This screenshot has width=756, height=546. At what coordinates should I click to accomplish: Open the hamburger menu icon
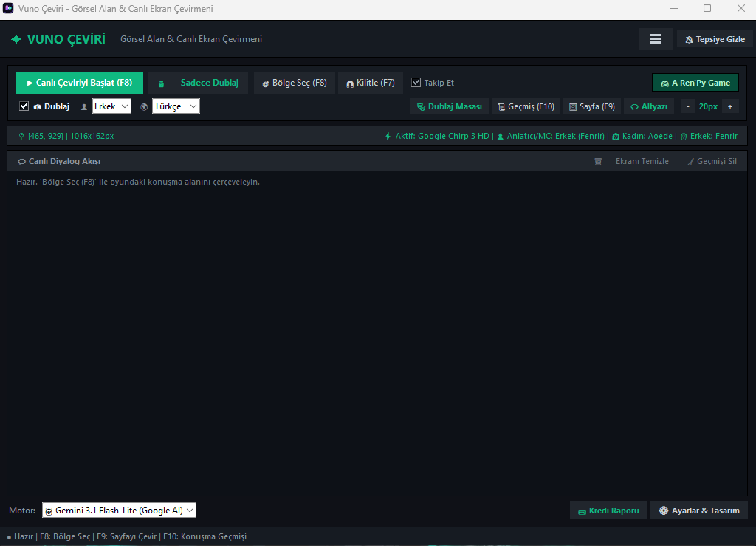tap(656, 39)
